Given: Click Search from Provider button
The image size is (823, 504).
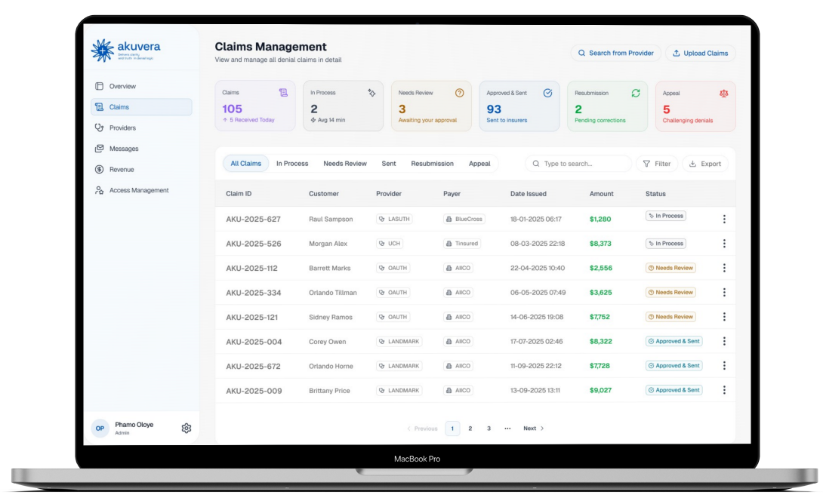Looking at the screenshot, I should 615,54.
